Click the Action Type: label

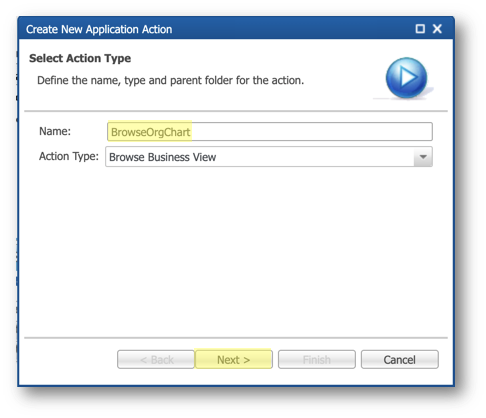point(69,156)
